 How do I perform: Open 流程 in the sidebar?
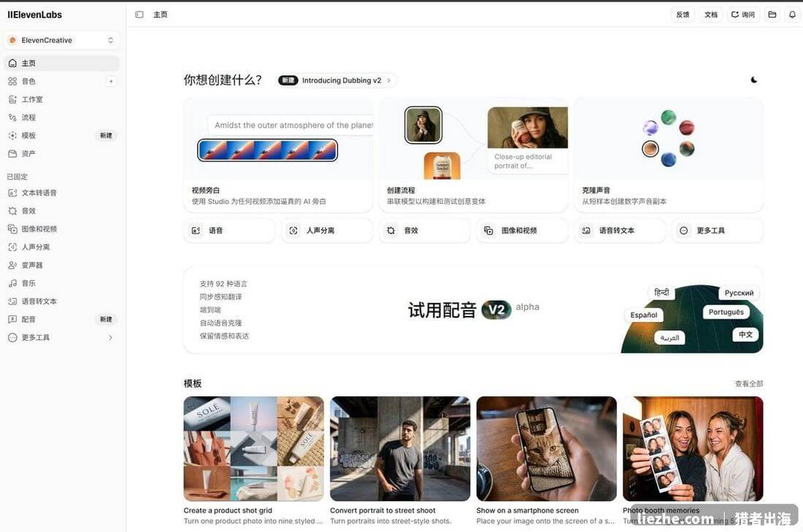pos(61,117)
